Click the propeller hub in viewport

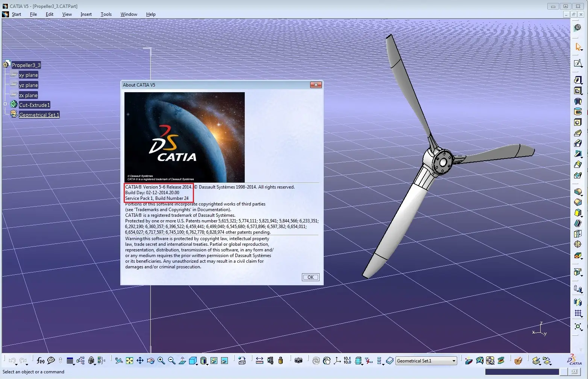point(443,162)
